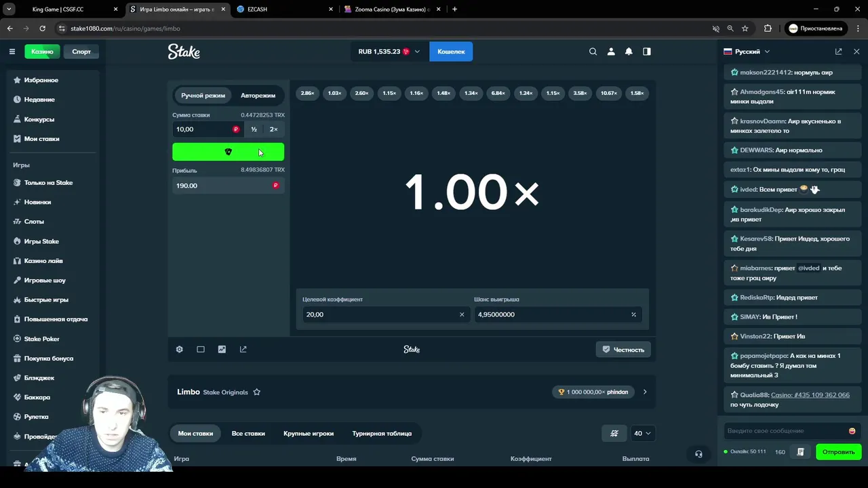This screenshot has width=868, height=488.
Task: Reload the browser page
Action: pos(42,28)
